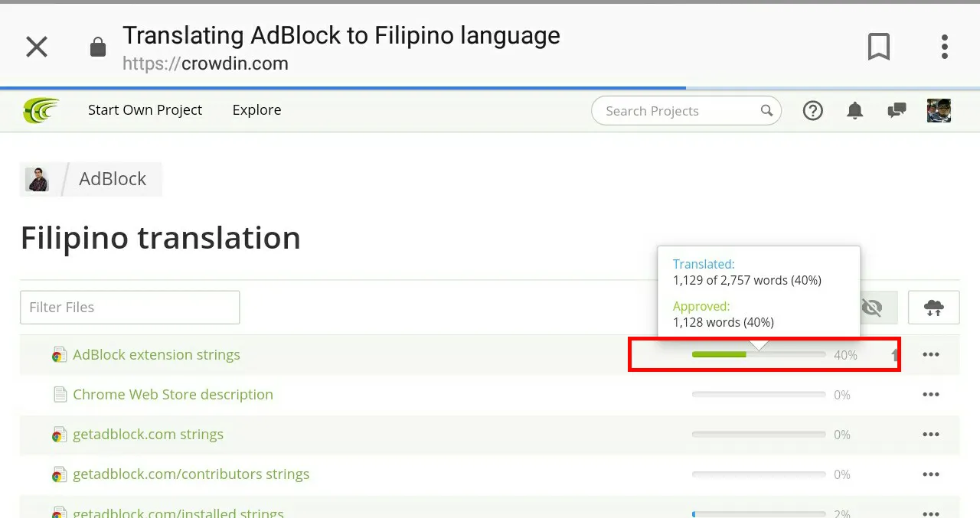Open the notifications bell
Image resolution: width=980 pixels, height=518 pixels.
point(854,111)
